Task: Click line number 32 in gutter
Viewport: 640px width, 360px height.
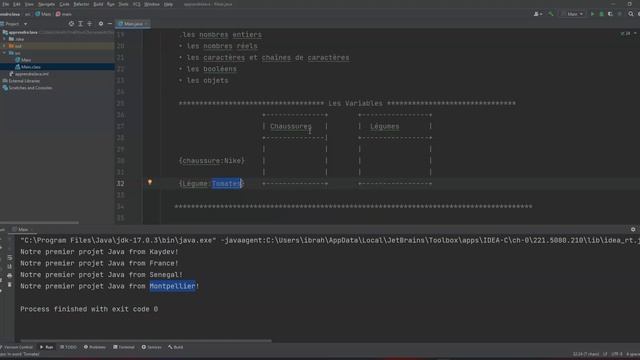Action: pyautogui.click(x=120, y=184)
